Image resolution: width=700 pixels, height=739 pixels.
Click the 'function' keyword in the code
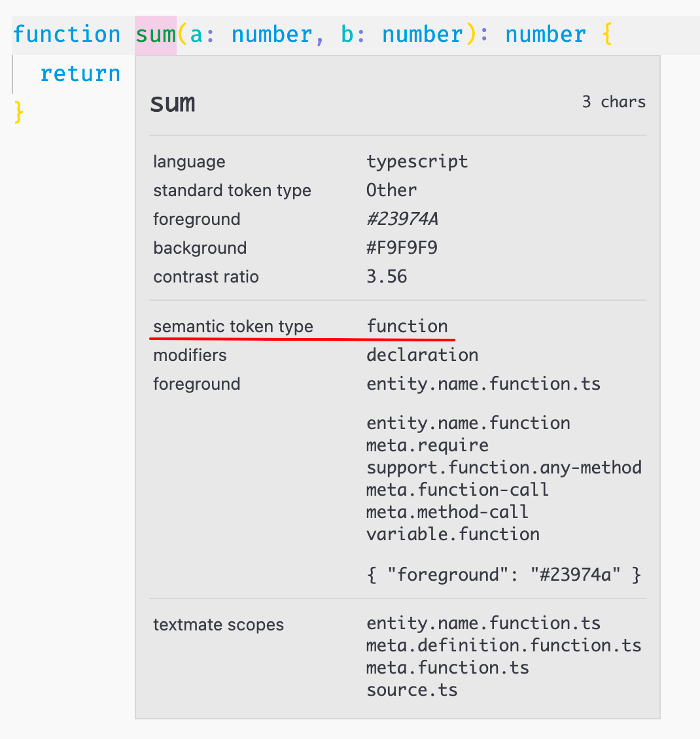click(67, 35)
